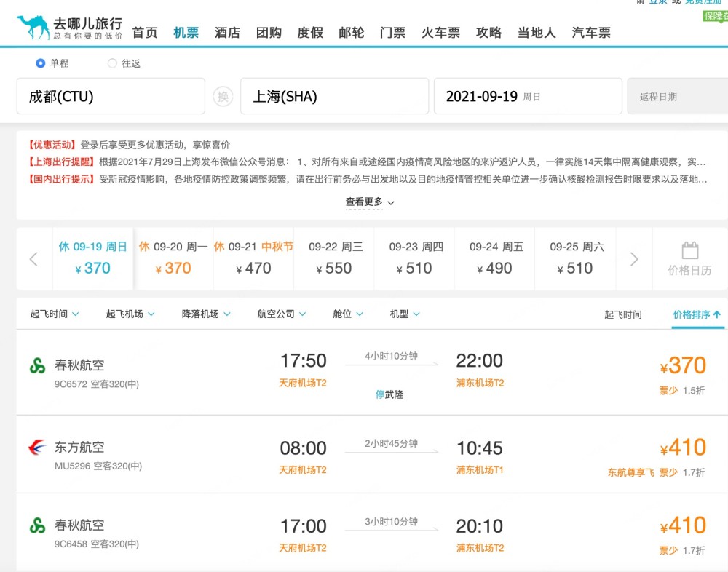Open 国内出行提示 notice line
Viewport: 728px width, 572px height.
(x=367, y=179)
